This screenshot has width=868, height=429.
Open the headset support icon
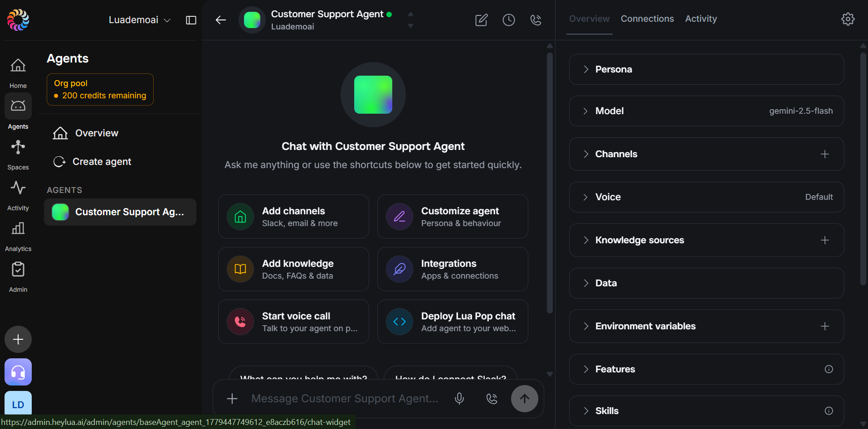coord(18,372)
